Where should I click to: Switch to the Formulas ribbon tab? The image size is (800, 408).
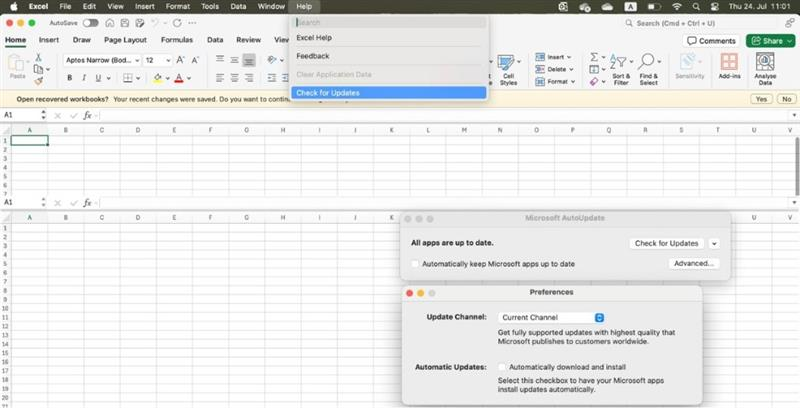177,40
